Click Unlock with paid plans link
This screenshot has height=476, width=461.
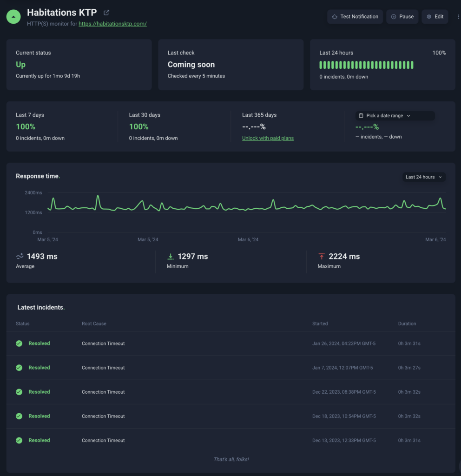pyautogui.click(x=268, y=138)
